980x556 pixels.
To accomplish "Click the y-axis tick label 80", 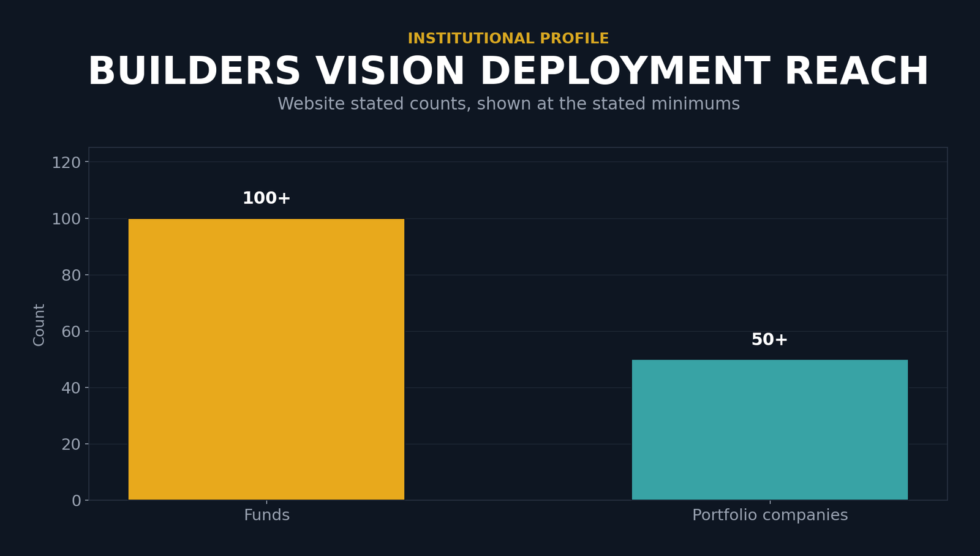I will pyautogui.click(x=71, y=275).
